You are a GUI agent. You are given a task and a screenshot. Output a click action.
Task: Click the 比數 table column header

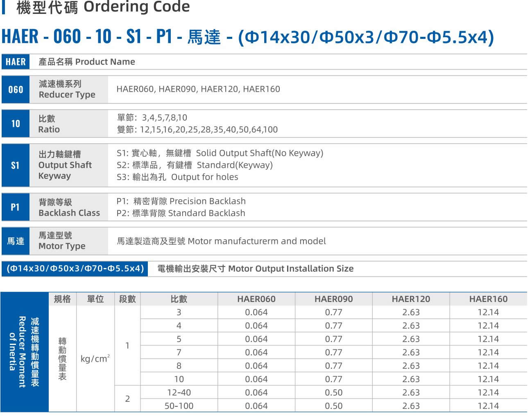point(179,299)
